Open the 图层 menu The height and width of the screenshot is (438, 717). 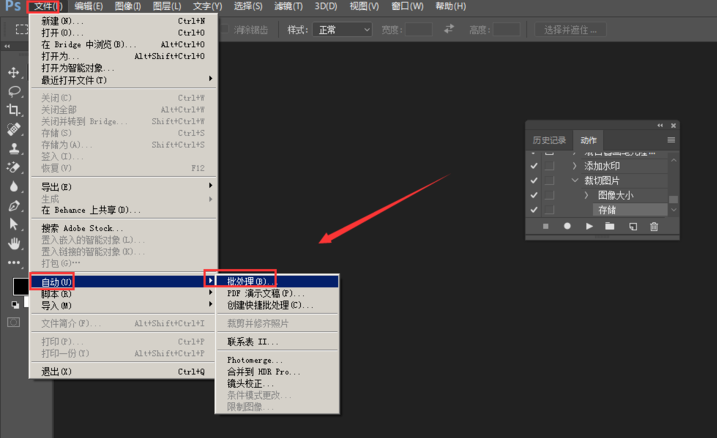coord(167,6)
